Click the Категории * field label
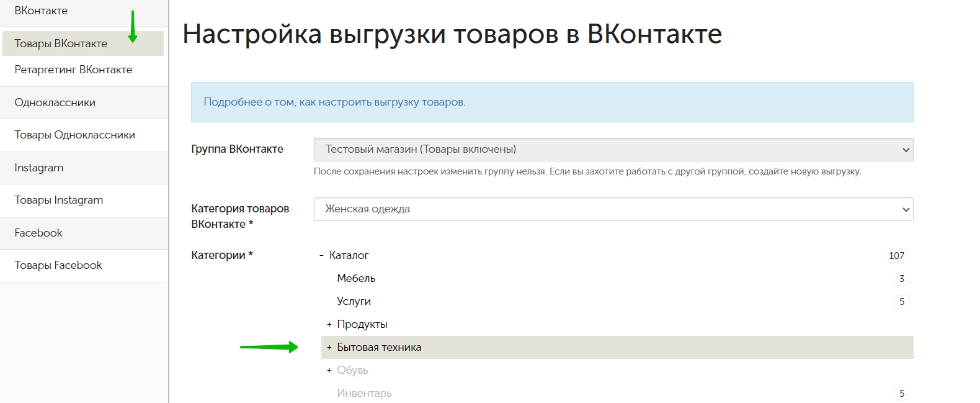Screen dimensions: 980x403 pos(222,255)
